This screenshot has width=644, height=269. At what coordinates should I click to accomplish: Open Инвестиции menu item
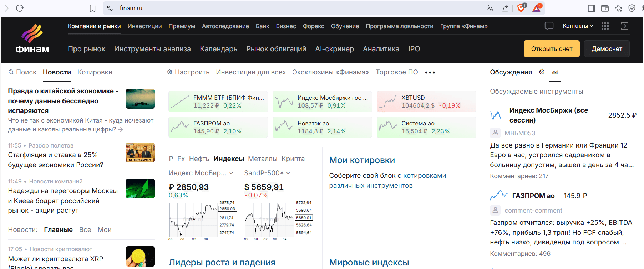[x=144, y=26]
